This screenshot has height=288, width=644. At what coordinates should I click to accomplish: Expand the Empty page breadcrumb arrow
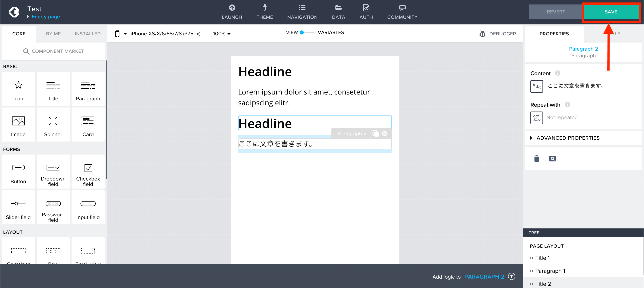coord(28,17)
